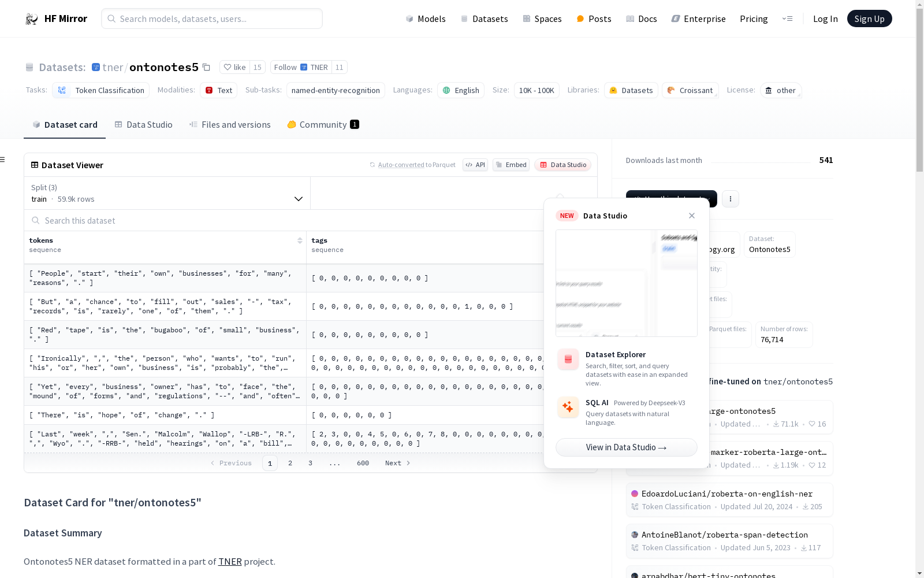
Task: Switch to the Data Studio tab
Action: [143, 124]
